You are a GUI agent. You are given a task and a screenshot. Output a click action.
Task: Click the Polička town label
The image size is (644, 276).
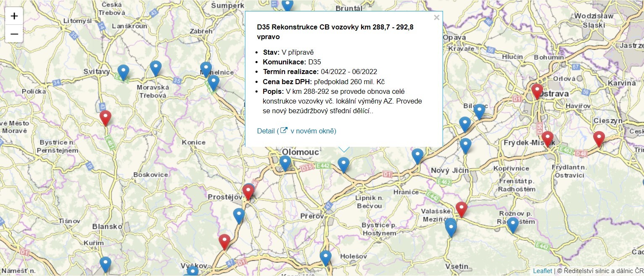pos(34,91)
